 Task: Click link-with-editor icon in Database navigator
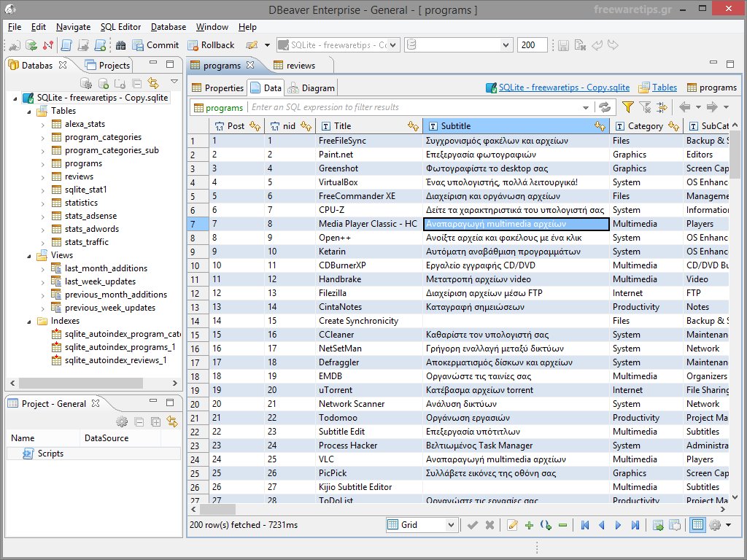point(153,83)
